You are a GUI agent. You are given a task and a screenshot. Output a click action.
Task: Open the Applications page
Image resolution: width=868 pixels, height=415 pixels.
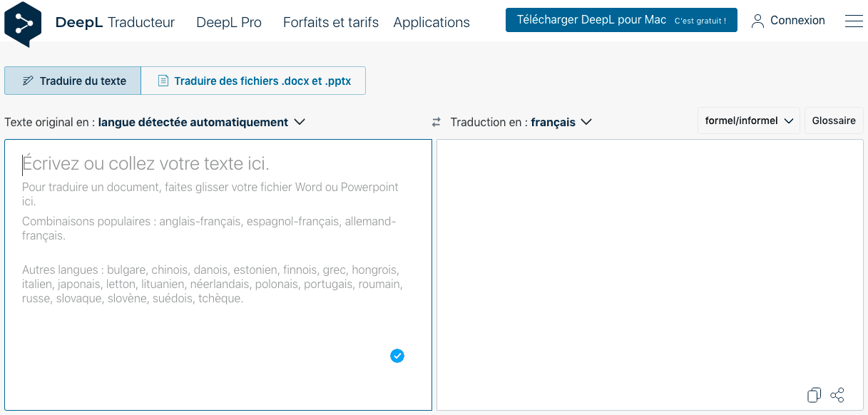431,22
